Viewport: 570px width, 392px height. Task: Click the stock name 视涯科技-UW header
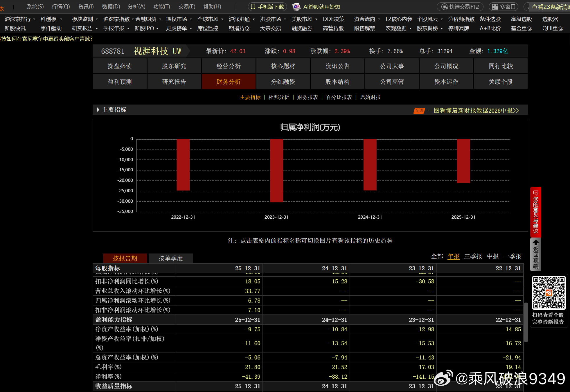[157, 51]
